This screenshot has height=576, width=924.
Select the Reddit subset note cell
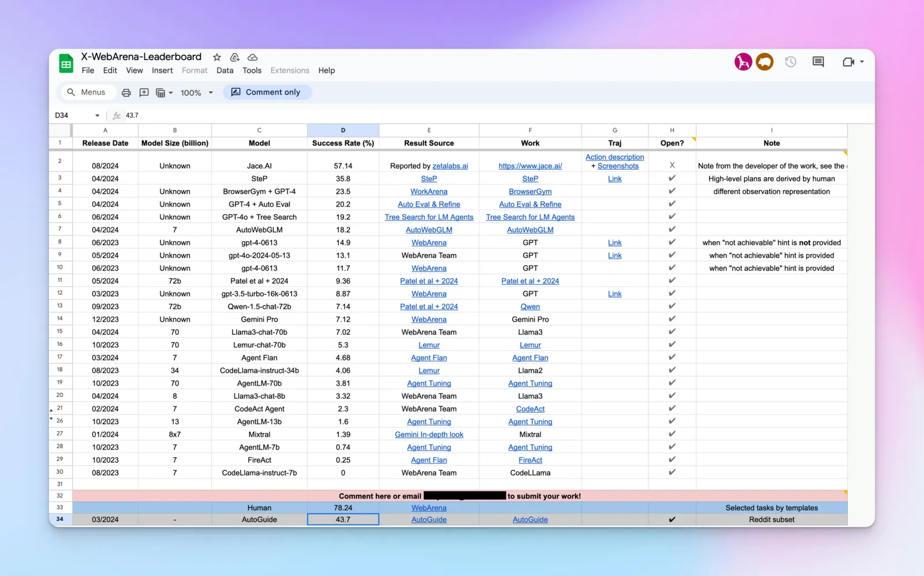coord(772,519)
